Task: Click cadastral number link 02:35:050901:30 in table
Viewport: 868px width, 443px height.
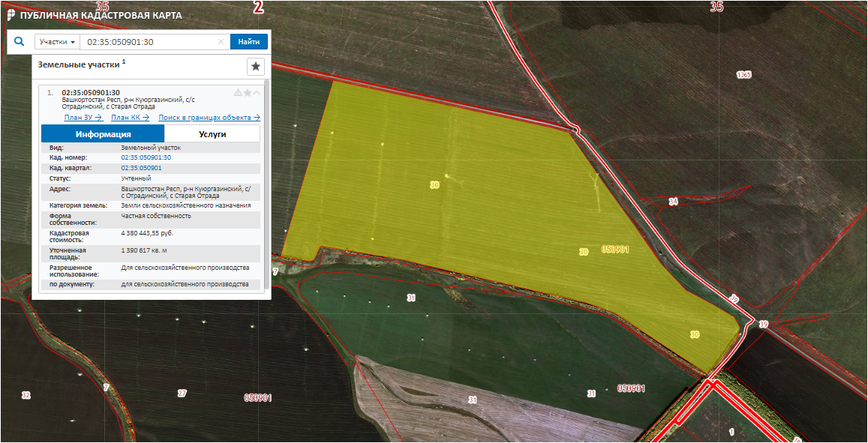Action: (146, 158)
